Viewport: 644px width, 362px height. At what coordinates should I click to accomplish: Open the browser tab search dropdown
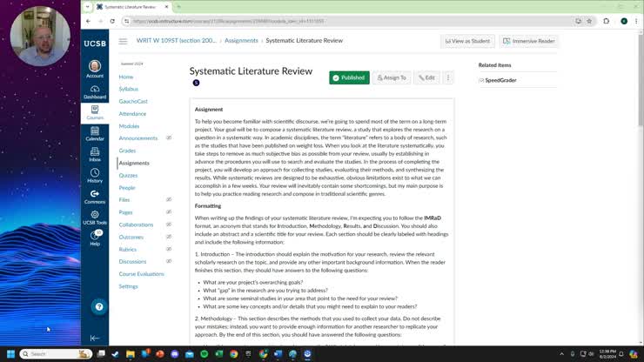tap(88, 7)
